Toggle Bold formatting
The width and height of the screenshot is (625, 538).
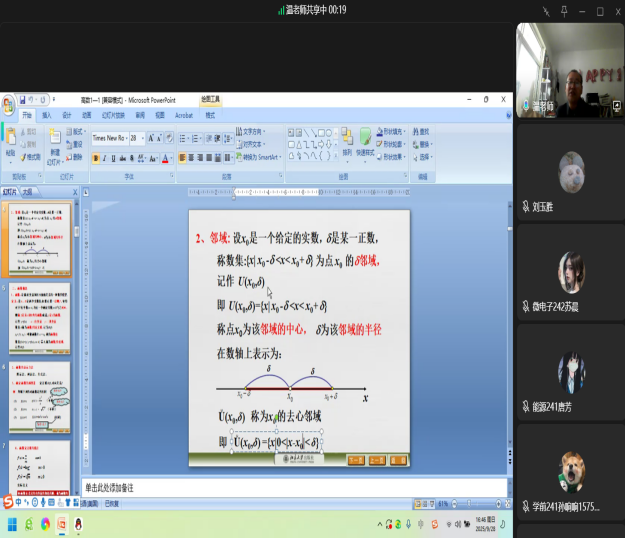96,158
